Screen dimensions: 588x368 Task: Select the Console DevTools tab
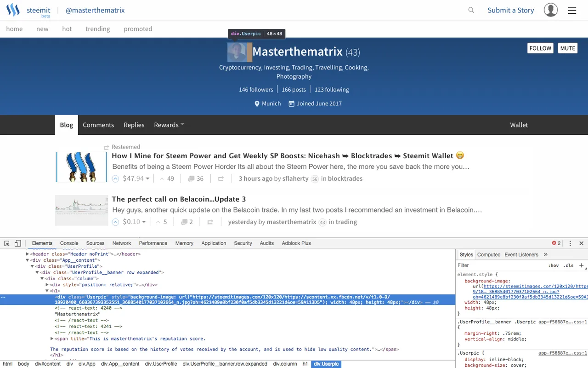click(x=69, y=243)
